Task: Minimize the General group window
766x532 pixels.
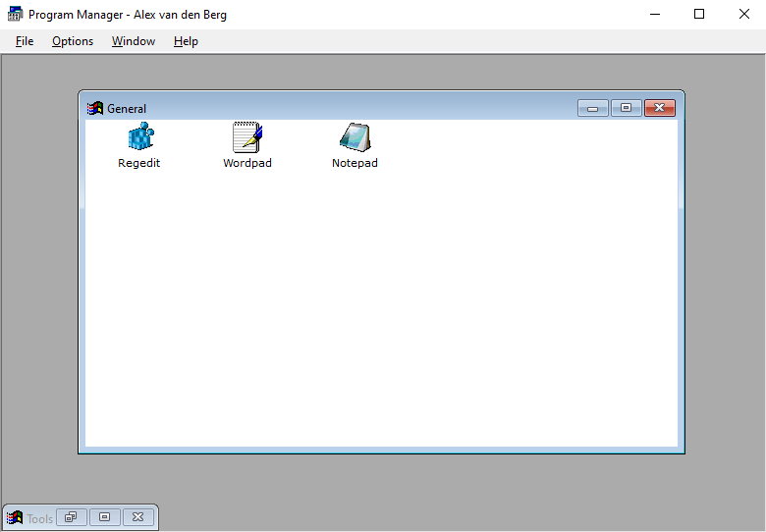Action: point(592,108)
